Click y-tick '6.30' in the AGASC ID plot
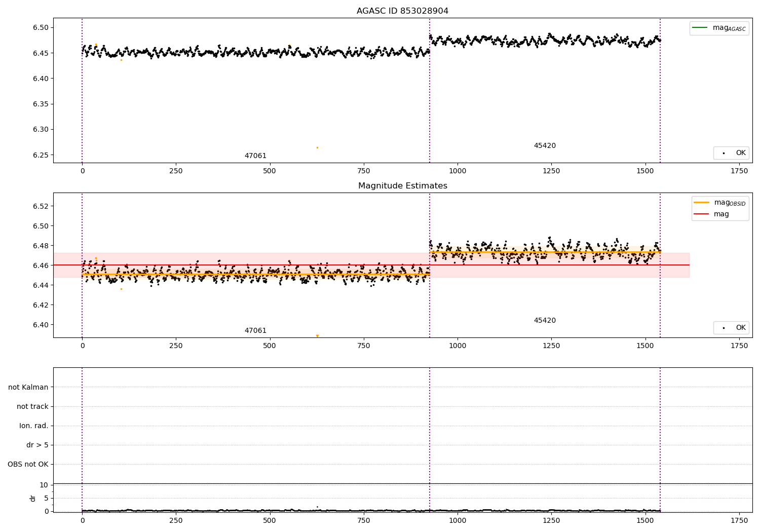This screenshot has width=760, height=532. coord(40,130)
